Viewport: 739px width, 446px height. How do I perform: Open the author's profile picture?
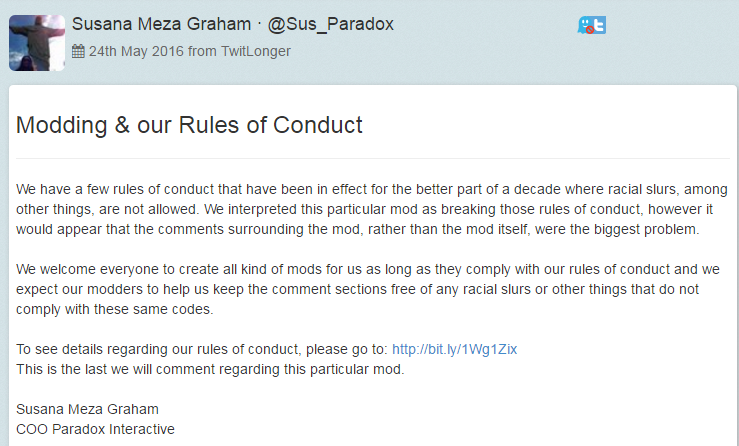click(x=37, y=43)
